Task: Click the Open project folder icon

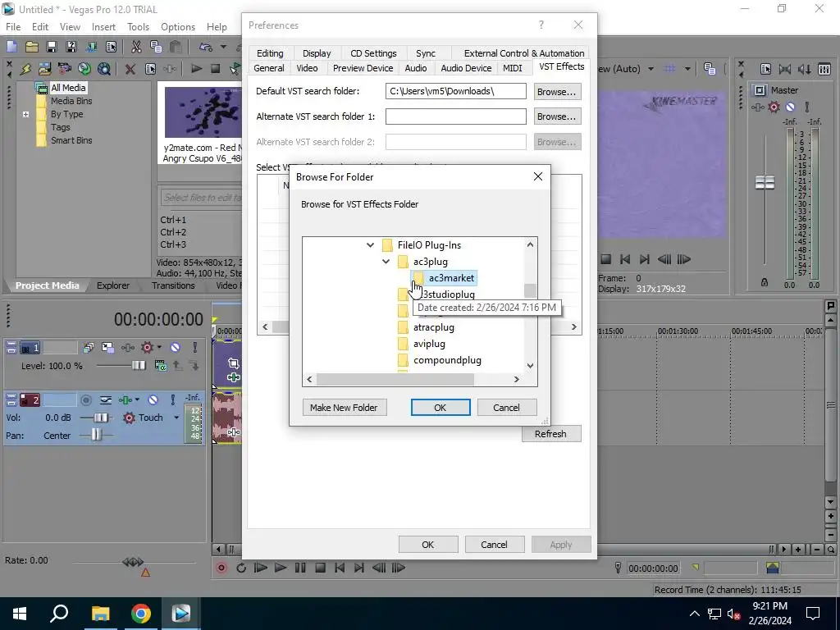Action: 32,47
